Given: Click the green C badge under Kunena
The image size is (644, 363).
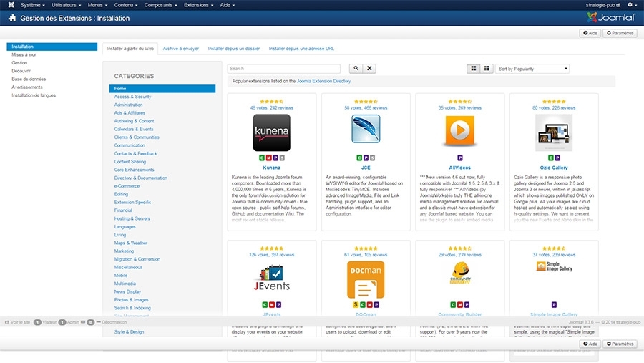Looking at the screenshot, I should click(x=262, y=158).
